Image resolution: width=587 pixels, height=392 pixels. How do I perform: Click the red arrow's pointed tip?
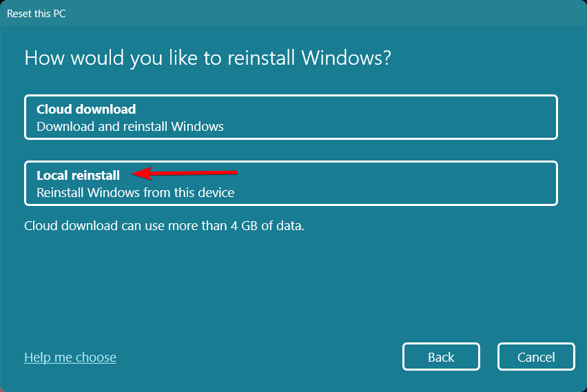[x=134, y=175]
